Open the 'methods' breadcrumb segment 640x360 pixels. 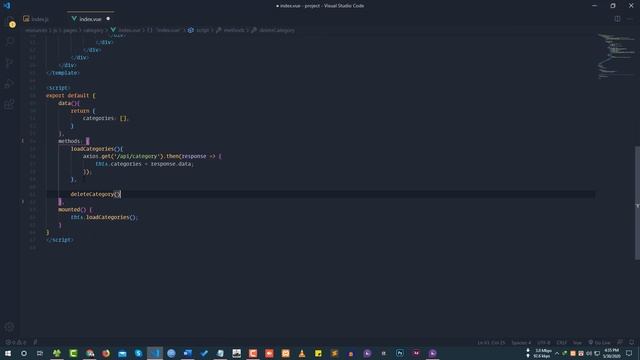coord(231,30)
